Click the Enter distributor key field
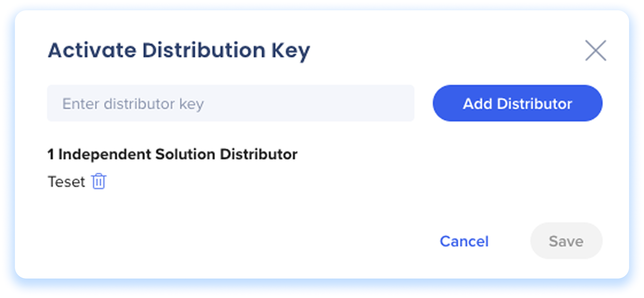This screenshot has width=644, height=298. pos(230,103)
